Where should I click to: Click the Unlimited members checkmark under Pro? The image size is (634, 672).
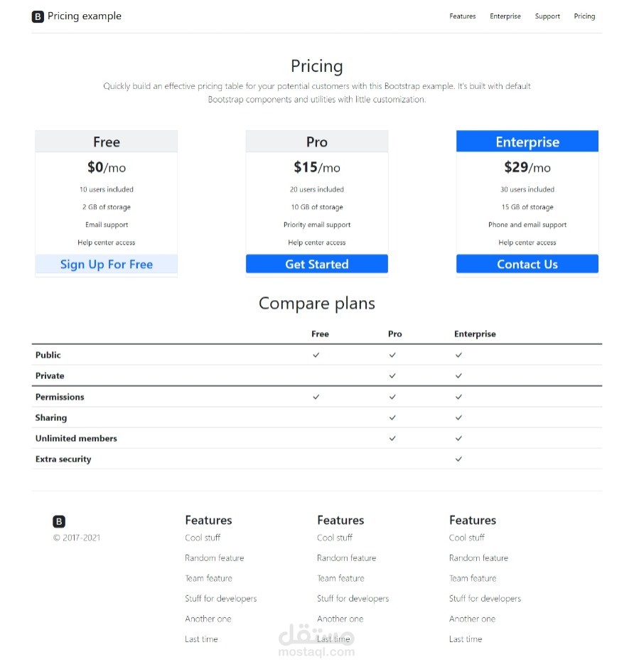[x=392, y=438]
